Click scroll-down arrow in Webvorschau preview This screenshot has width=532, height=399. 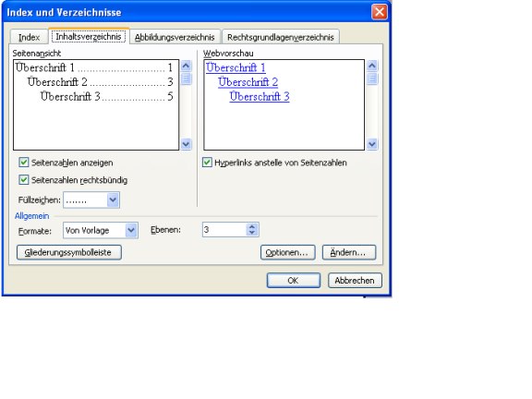point(372,144)
